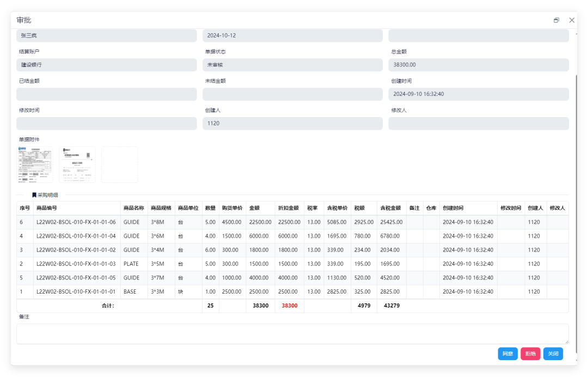The image size is (588, 377).
Task: Click the 未结金额 empty field
Action: pos(292,94)
